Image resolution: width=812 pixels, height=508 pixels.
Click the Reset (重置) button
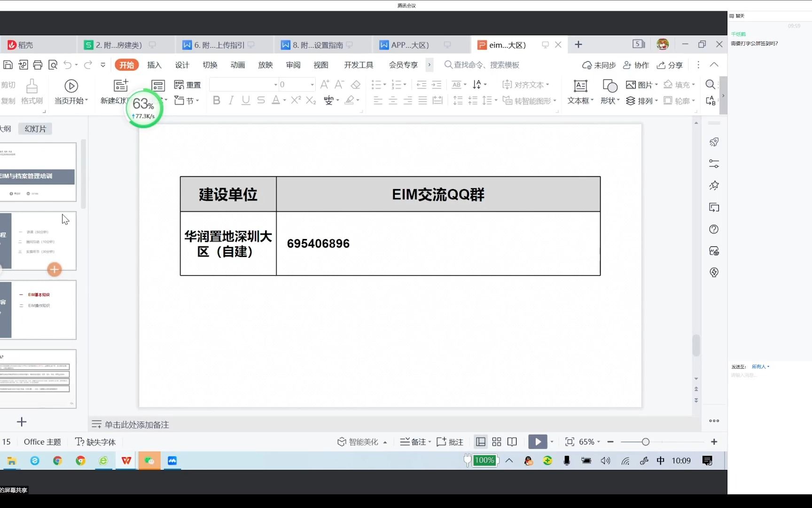187,85
